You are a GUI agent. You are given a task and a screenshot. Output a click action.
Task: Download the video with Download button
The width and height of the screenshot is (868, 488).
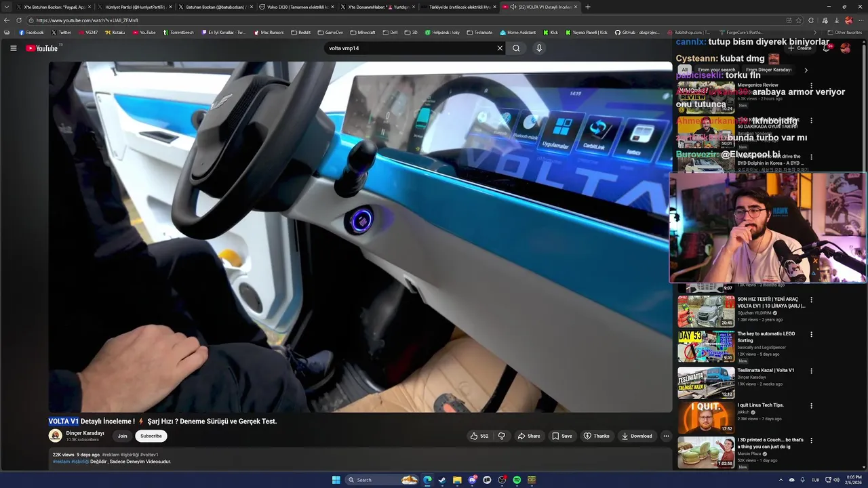point(637,436)
